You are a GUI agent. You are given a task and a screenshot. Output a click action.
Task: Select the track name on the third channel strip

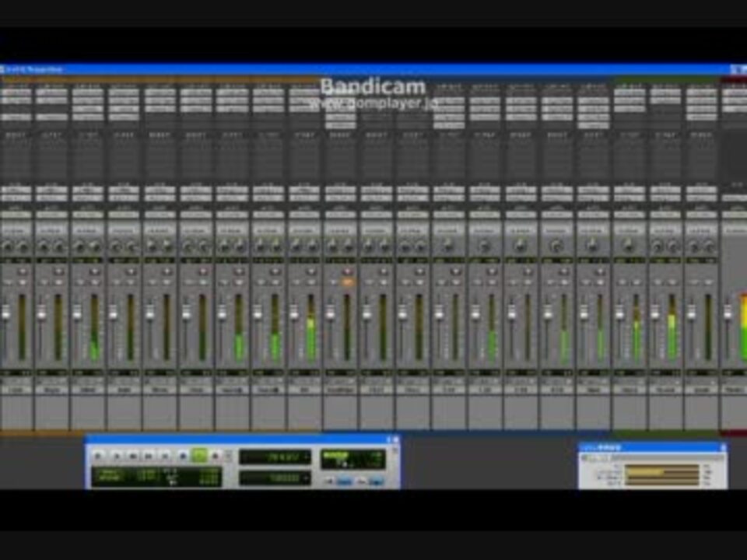pyautogui.click(x=88, y=390)
